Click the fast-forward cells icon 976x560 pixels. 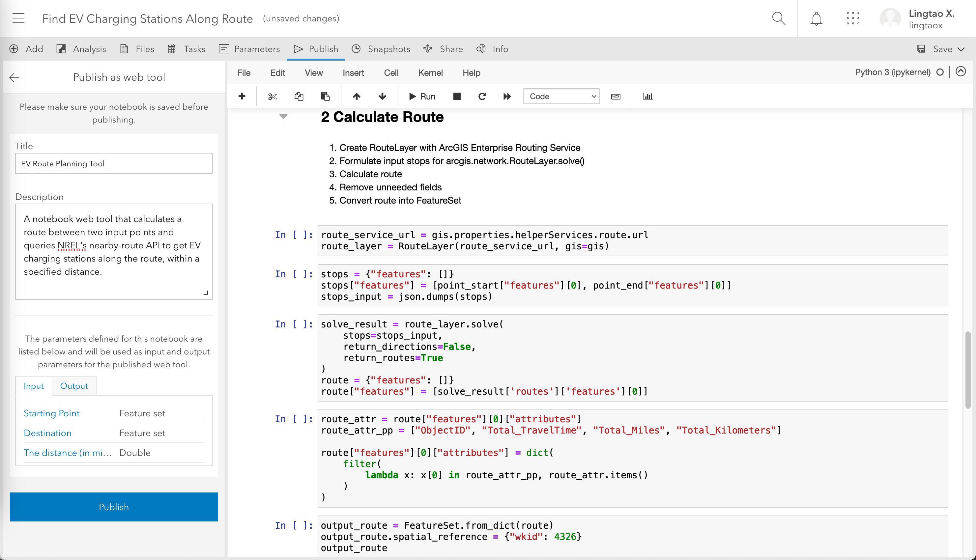coord(507,96)
